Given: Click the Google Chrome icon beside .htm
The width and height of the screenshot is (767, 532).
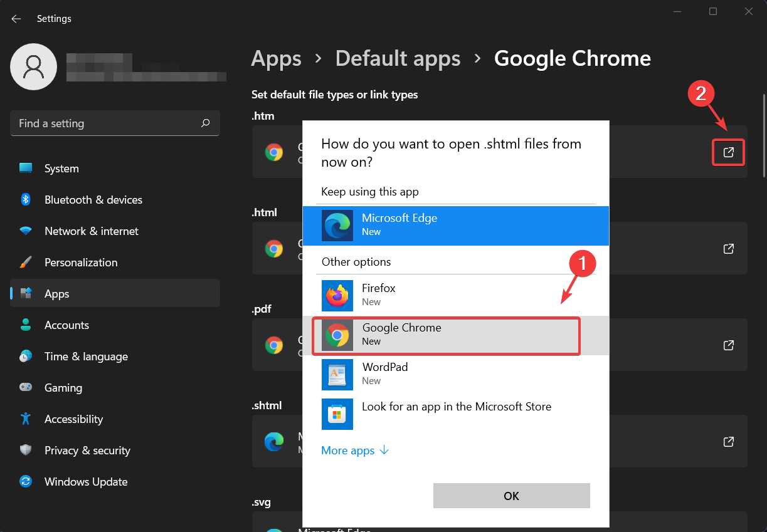Looking at the screenshot, I should click(274, 152).
